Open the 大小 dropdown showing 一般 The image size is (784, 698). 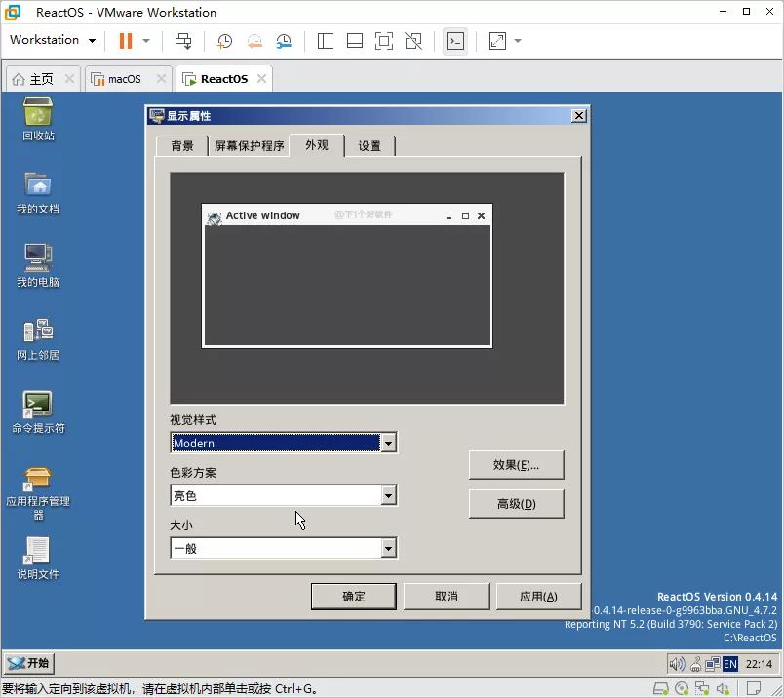pyautogui.click(x=388, y=548)
